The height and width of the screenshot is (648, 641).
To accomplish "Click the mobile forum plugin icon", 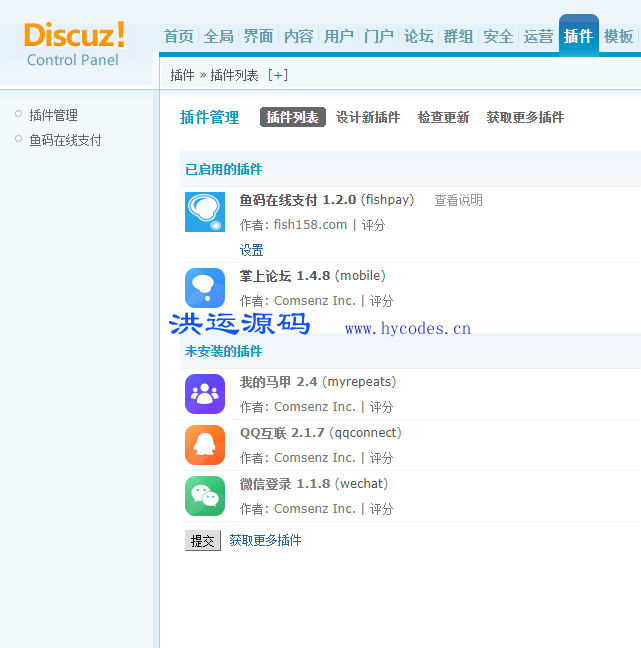I will [x=205, y=288].
